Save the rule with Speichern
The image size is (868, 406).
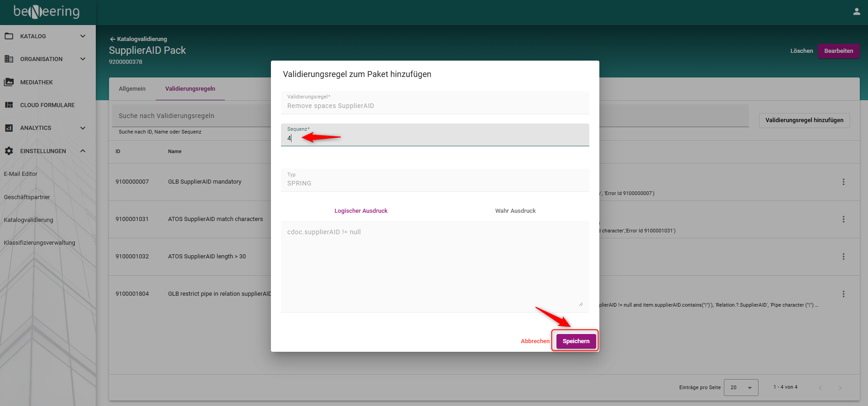coord(576,341)
